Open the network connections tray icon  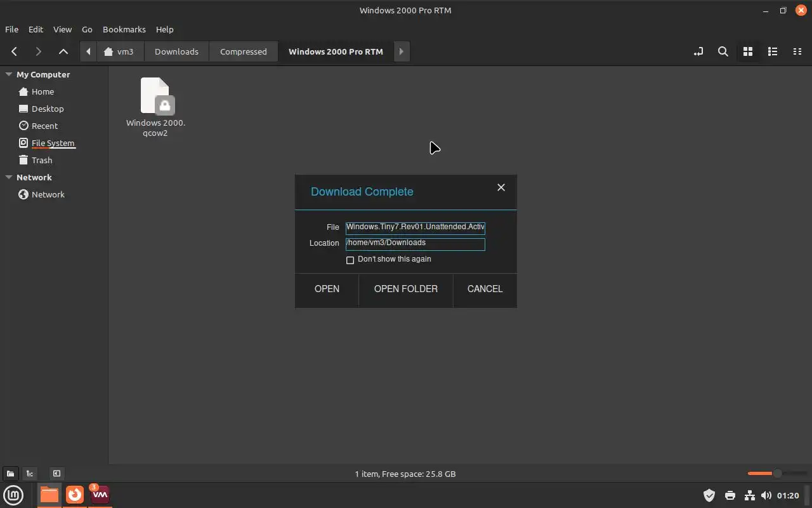click(x=749, y=495)
